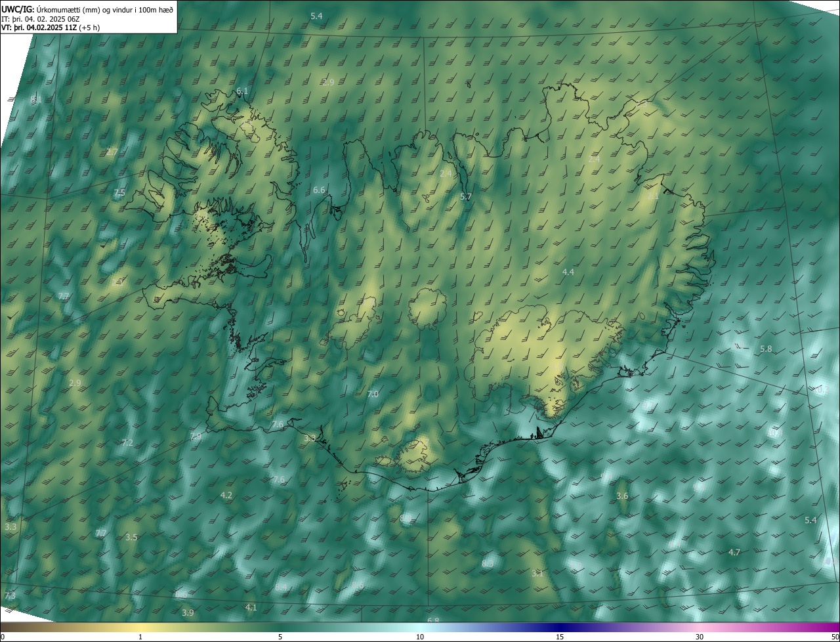
Task: Click the 4.7 value in the southeast ocean
Action: pos(734,552)
